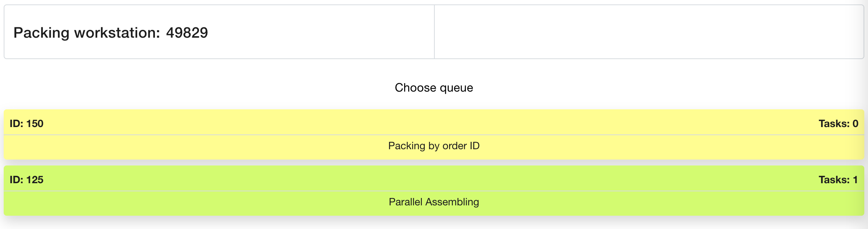Click the Choose queue heading
This screenshot has height=229, width=868.
tap(434, 88)
